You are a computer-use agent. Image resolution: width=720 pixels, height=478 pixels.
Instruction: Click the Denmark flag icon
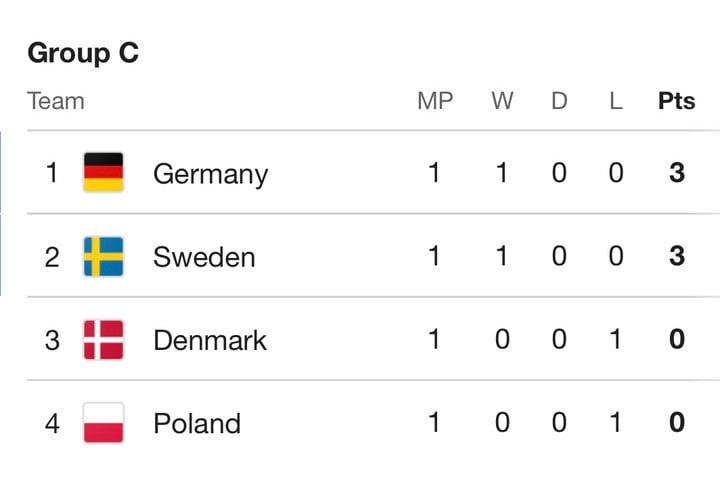point(103,340)
